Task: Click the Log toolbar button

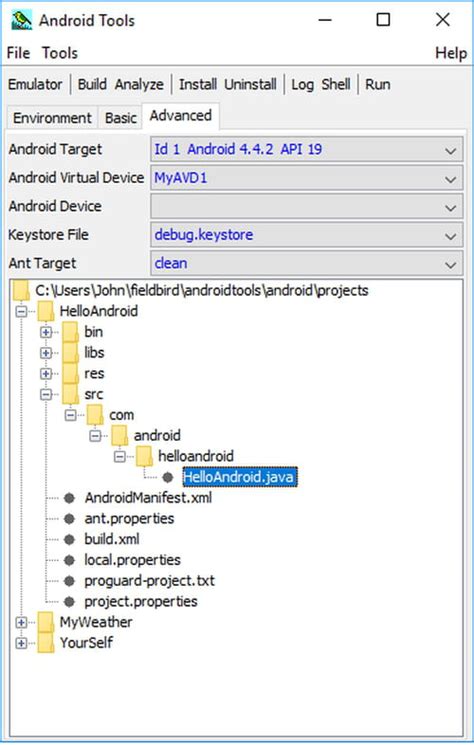Action: 302,85
